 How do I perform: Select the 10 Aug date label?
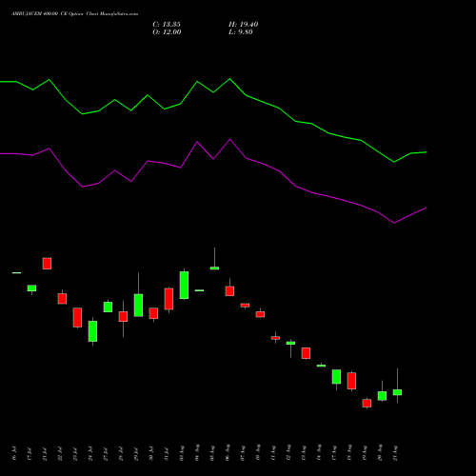pos(258,453)
